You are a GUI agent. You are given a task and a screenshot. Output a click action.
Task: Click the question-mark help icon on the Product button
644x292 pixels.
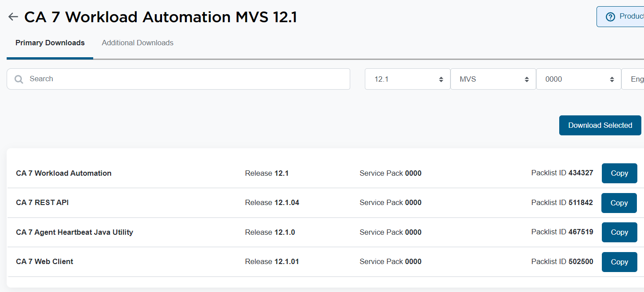point(610,16)
